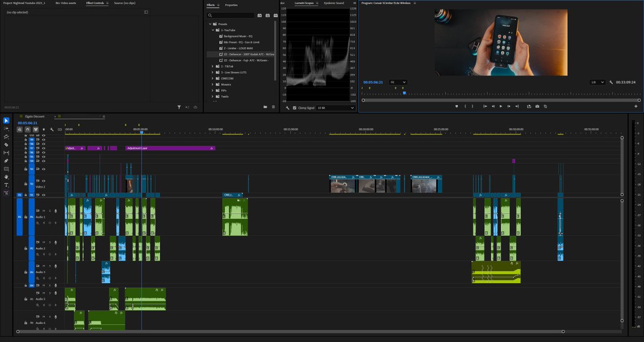Image resolution: width=644 pixels, height=342 pixels.
Task: Select the Ripple Edit tool
Action: coord(6,137)
